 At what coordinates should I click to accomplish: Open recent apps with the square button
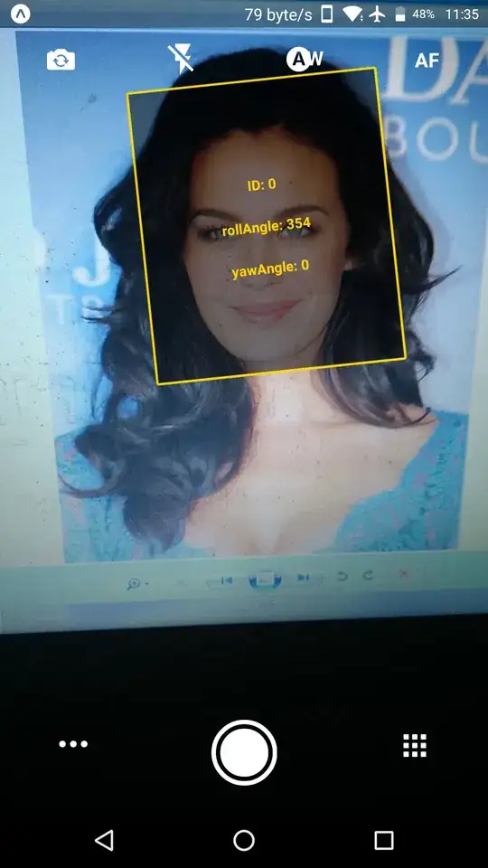383,840
